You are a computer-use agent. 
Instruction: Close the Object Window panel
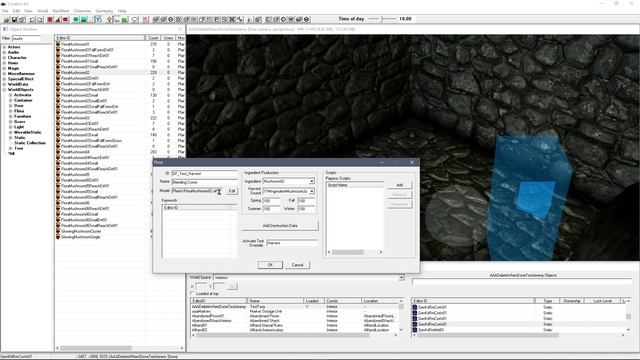[x=180, y=29]
